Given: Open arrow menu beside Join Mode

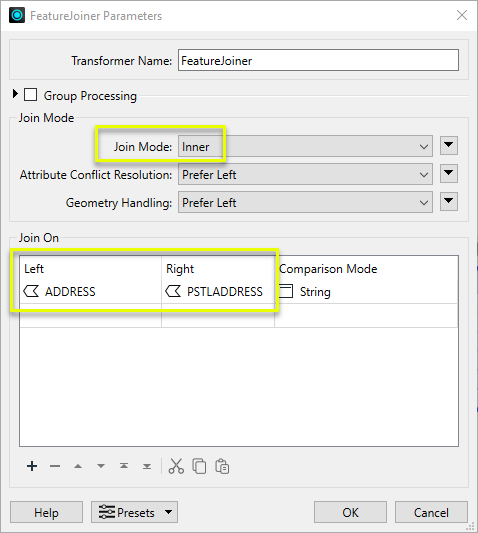Looking at the screenshot, I should 449,146.
